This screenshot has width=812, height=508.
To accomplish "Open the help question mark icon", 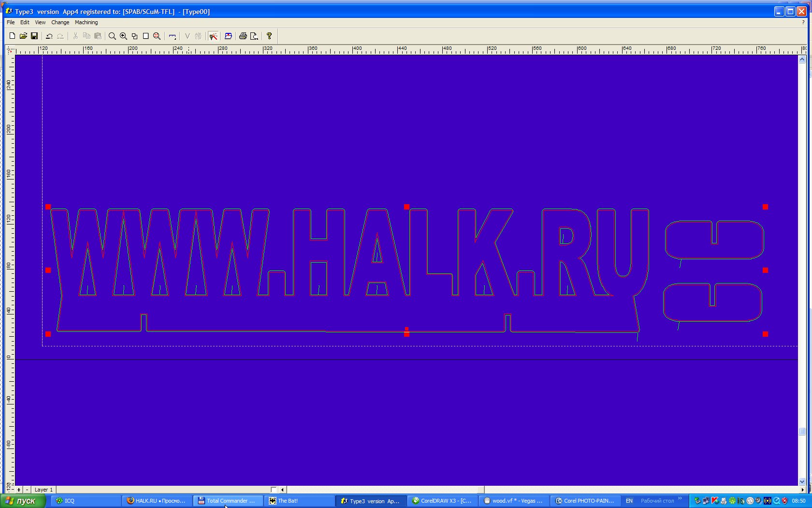I will click(x=269, y=36).
